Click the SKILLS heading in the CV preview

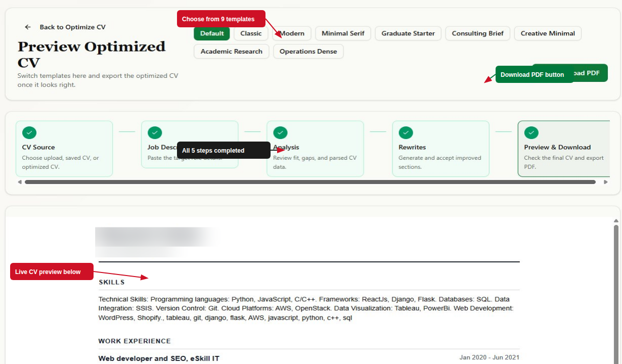(x=112, y=282)
